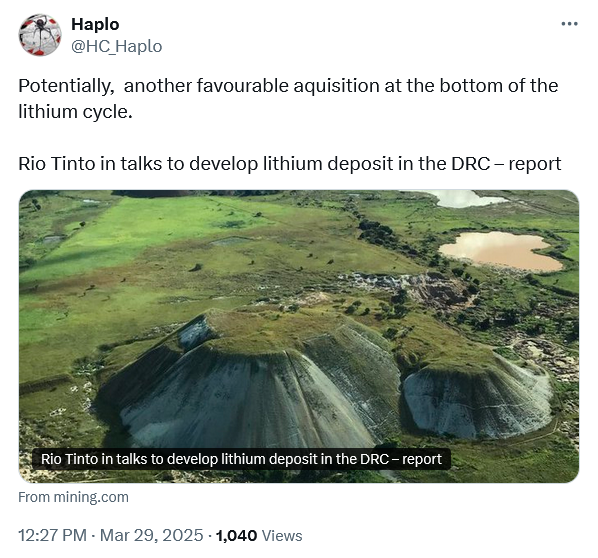Follow the From mining.com source link
This screenshot has height=558, width=598.
click(73, 497)
